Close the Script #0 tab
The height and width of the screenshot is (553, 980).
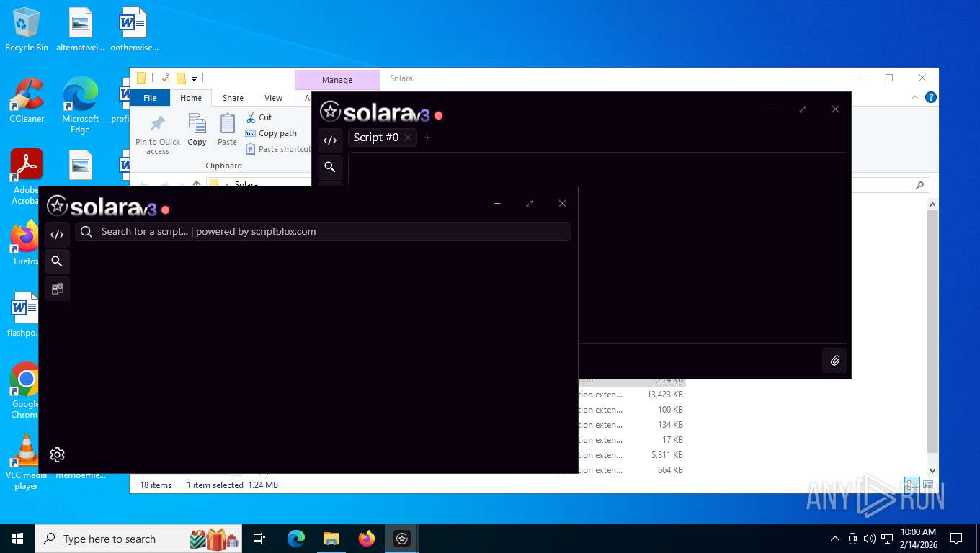(x=408, y=138)
